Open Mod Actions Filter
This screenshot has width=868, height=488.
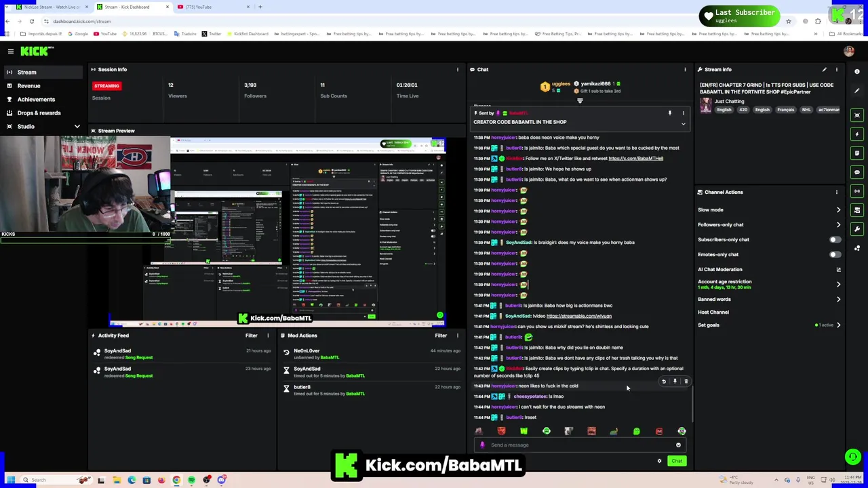click(x=441, y=335)
